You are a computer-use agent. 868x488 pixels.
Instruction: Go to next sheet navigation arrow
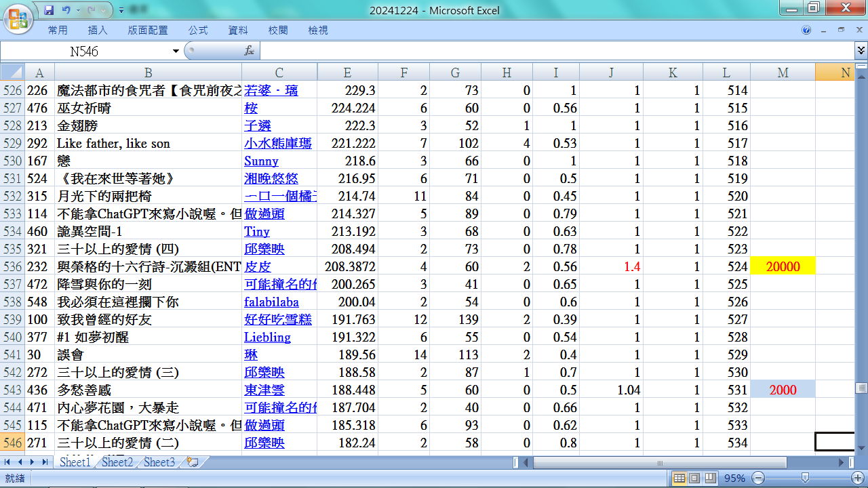[32, 462]
